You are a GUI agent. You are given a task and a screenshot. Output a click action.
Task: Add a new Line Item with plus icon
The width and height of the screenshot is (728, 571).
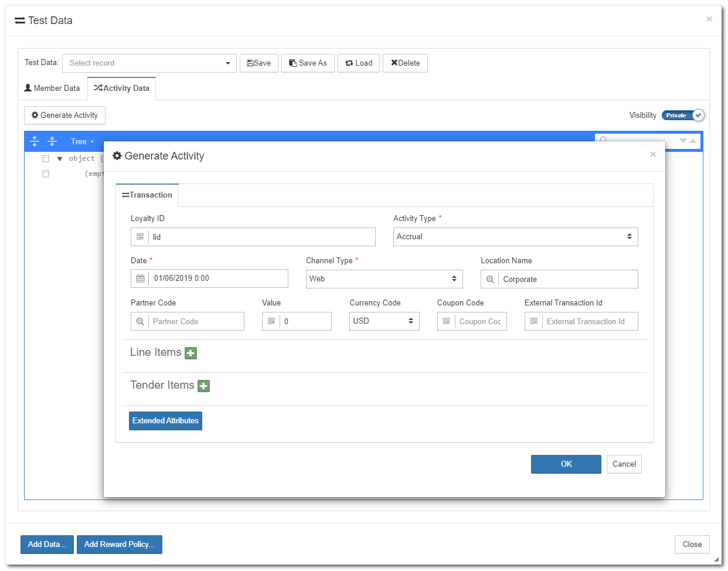190,353
